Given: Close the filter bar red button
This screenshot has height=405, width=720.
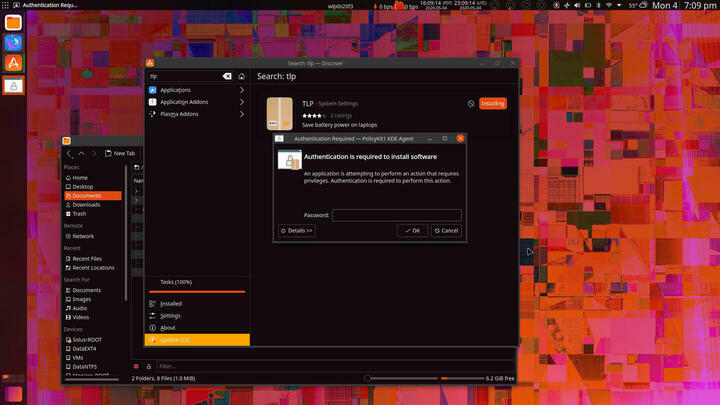Looking at the screenshot, I should coord(136,366).
